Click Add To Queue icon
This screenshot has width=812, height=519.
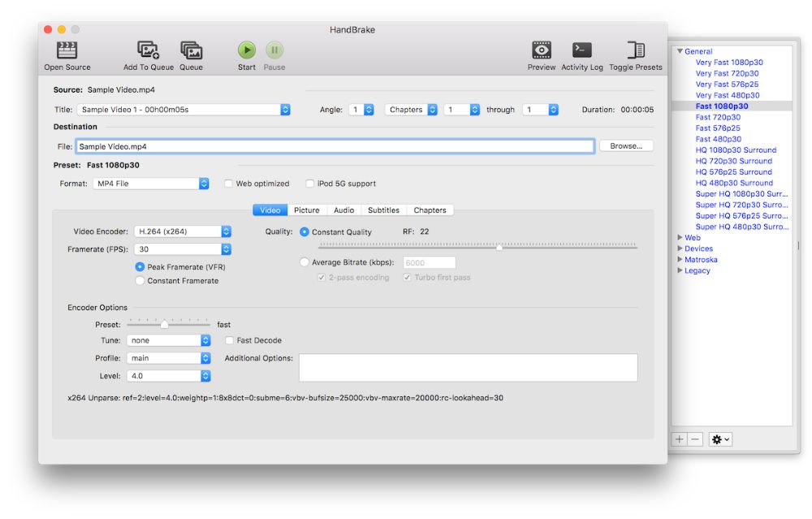148,50
